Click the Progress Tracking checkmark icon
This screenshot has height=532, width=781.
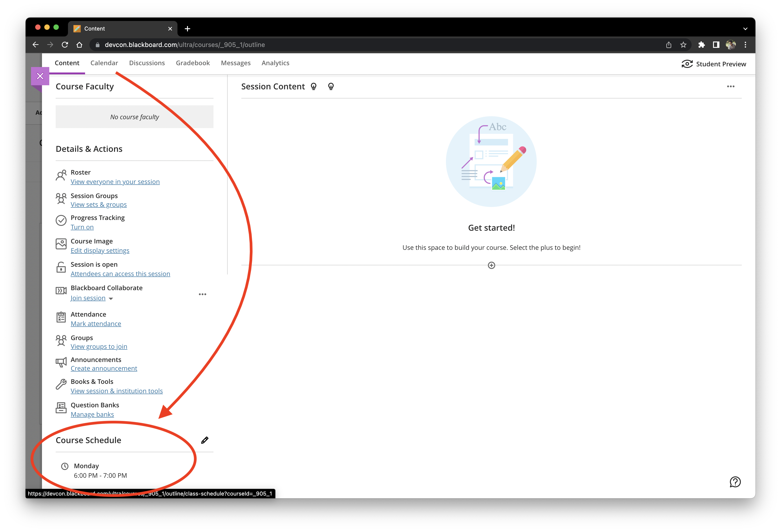(61, 221)
